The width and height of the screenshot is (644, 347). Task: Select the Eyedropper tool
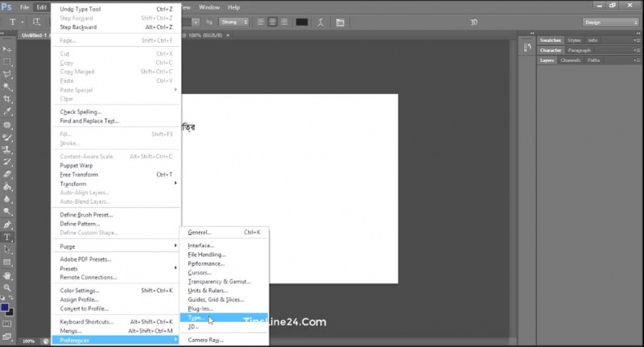(7, 112)
